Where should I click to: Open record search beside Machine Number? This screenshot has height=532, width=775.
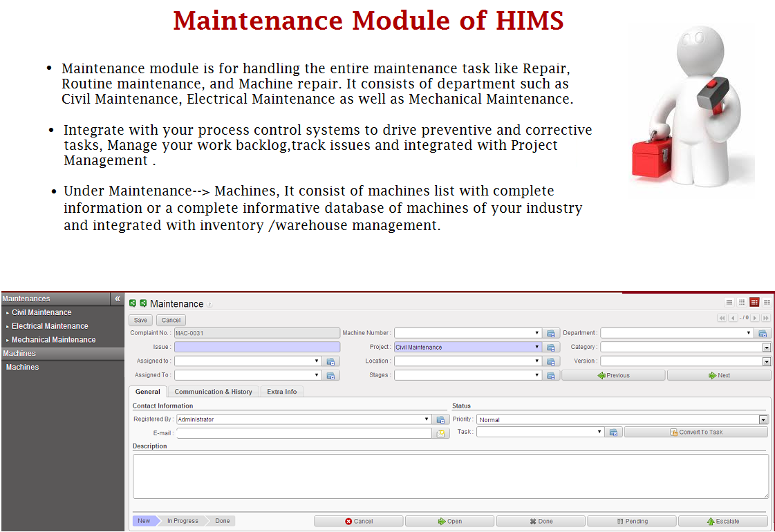[x=551, y=334]
